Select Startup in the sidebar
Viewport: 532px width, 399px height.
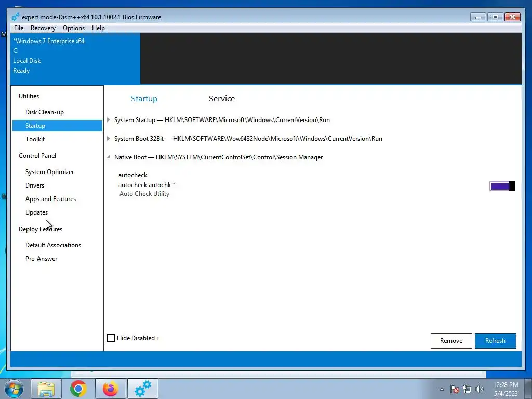pyautogui.click(x=57, y=126)
